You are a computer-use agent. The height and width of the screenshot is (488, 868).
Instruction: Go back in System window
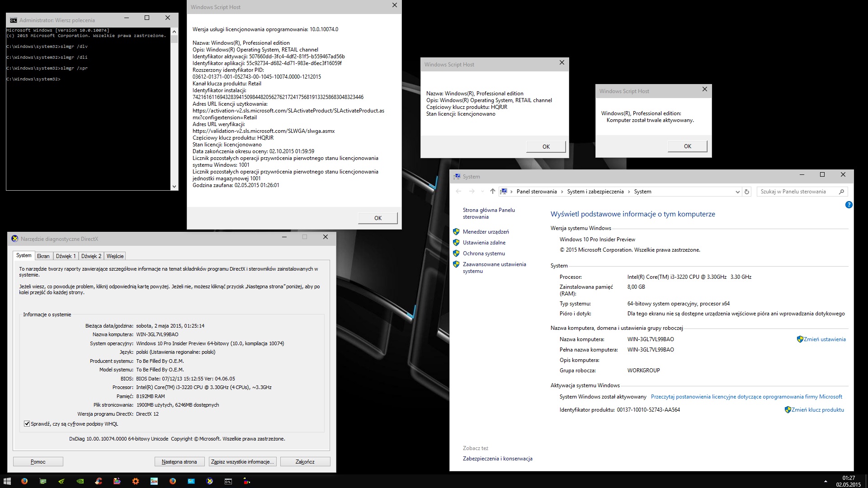pos(458,192)
